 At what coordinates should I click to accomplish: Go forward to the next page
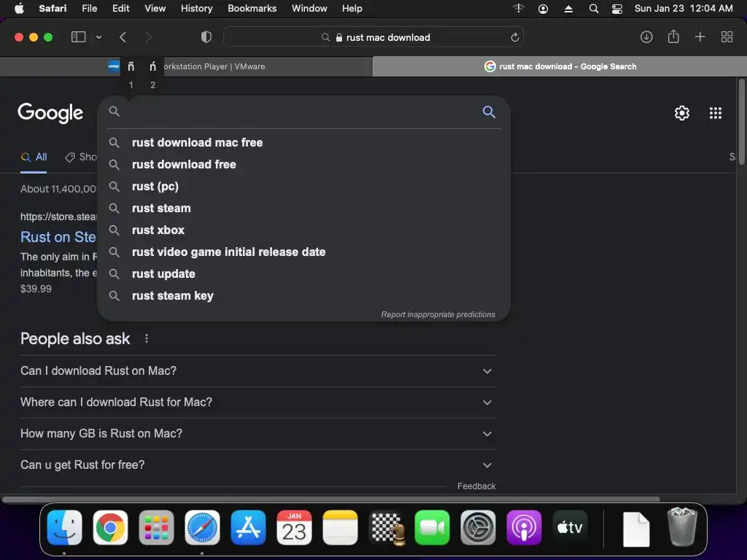(x=148, y=37)
